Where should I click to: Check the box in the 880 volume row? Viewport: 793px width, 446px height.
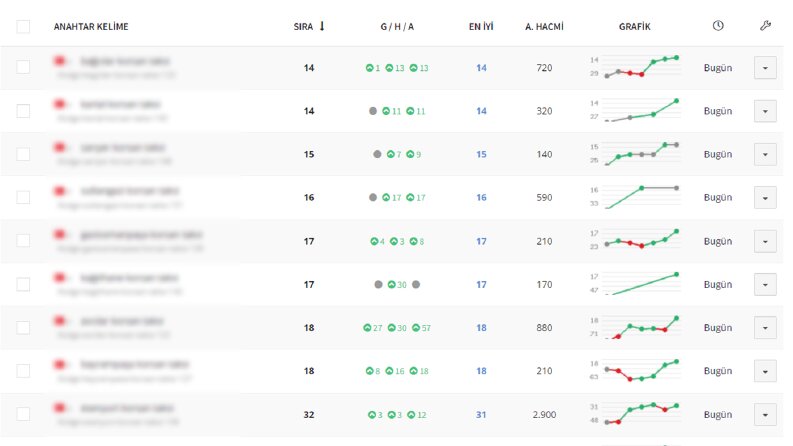pyautogui.click(x=23, y=328)
